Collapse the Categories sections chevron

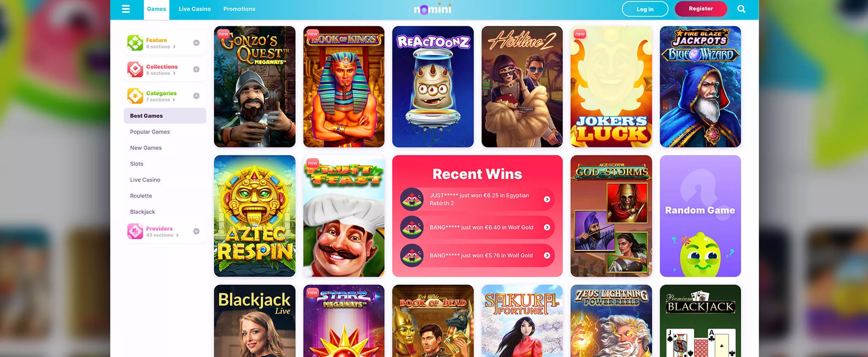point(196,96)
